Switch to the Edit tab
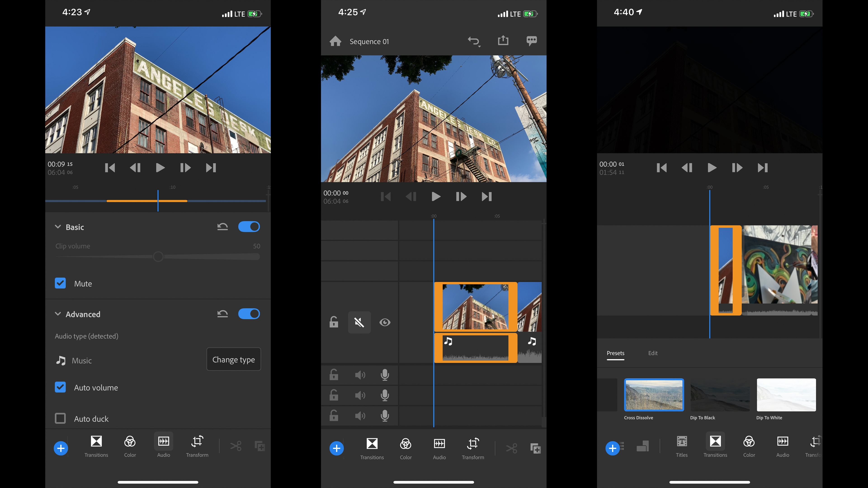This screenshot has height=488, width=868. click(x=653, y=353)
